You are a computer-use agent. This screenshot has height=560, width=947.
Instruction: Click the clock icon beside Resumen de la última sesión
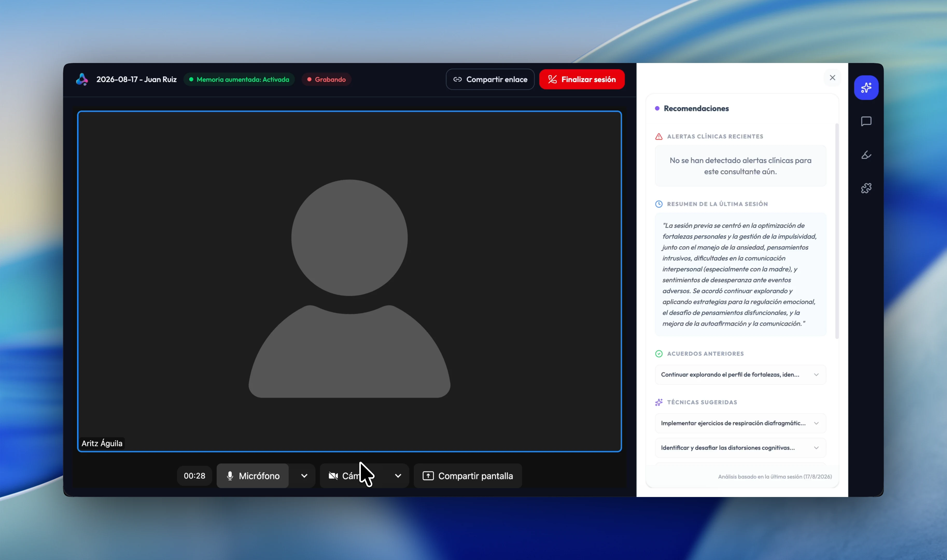pos(659,204)
